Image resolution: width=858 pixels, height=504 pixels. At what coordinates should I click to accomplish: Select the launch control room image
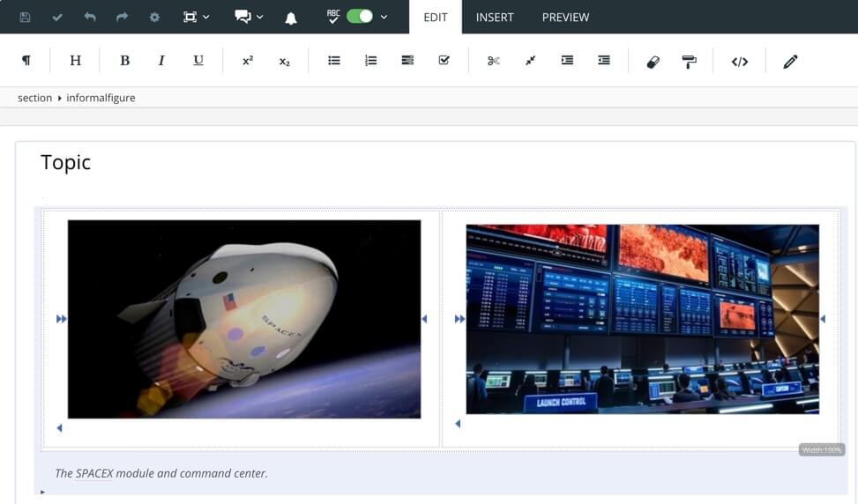(x=643, y=319)
